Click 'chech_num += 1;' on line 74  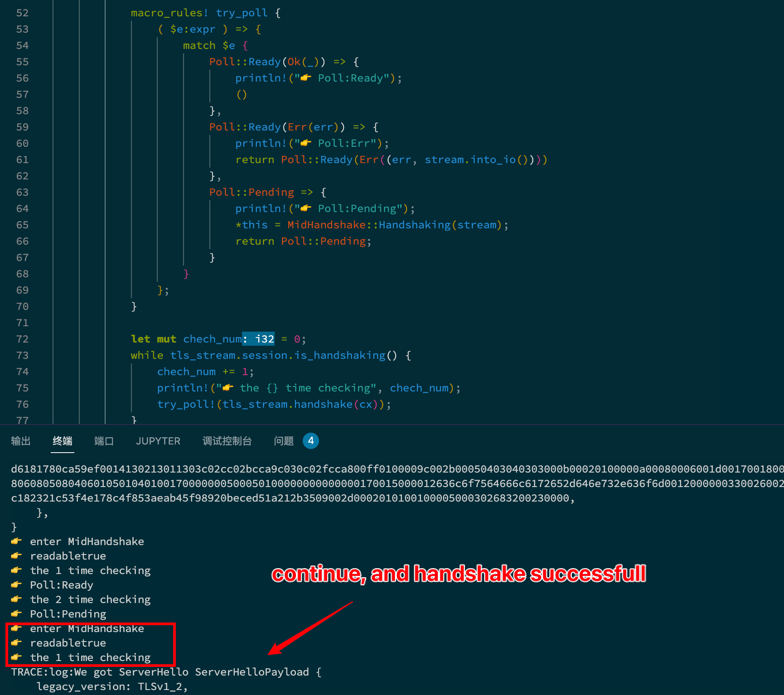click(x=206, y=372)
